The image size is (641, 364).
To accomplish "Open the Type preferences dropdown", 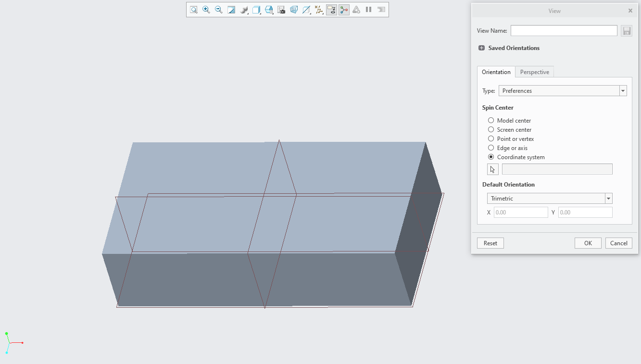I will tap(623, 90).
